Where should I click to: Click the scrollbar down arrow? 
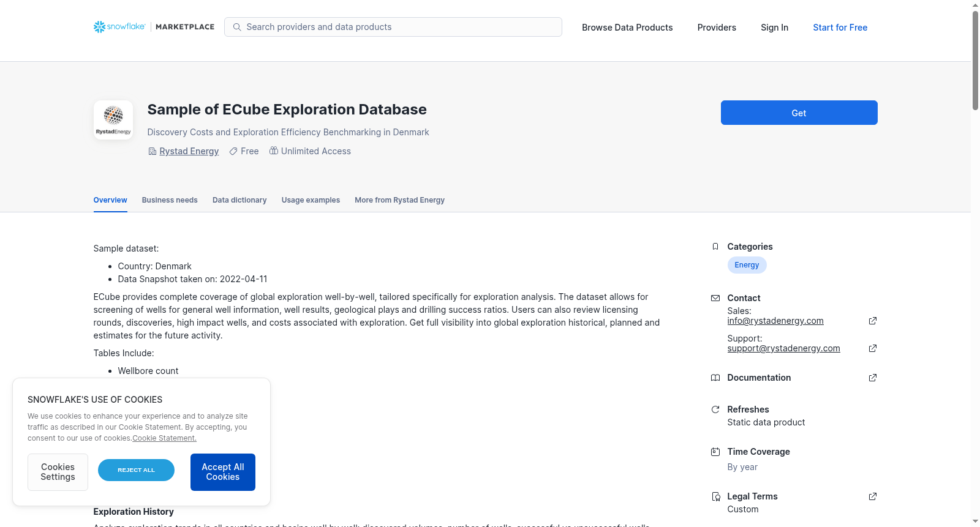tap(975, 522)
